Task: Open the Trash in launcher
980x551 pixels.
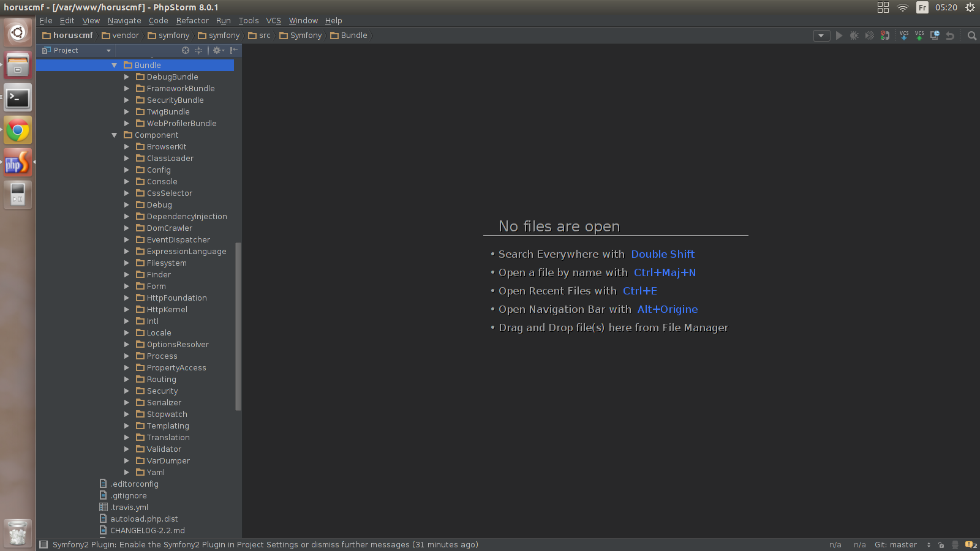Action: 18,533
